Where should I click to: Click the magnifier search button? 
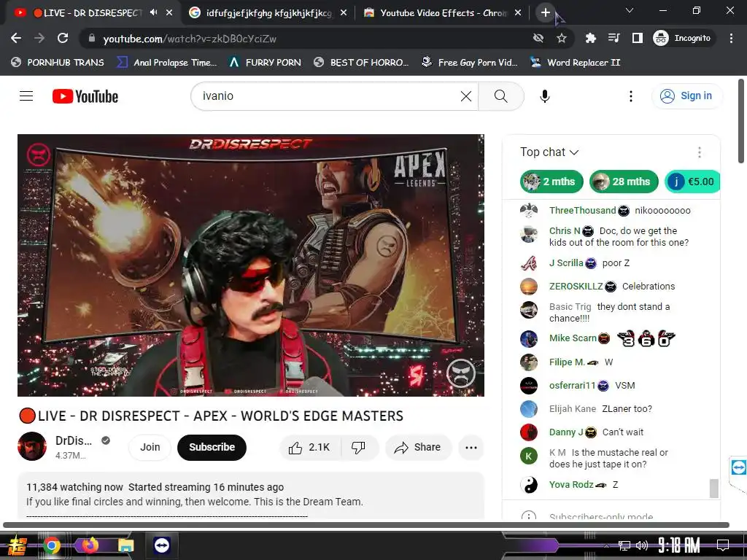pos(500,96)
